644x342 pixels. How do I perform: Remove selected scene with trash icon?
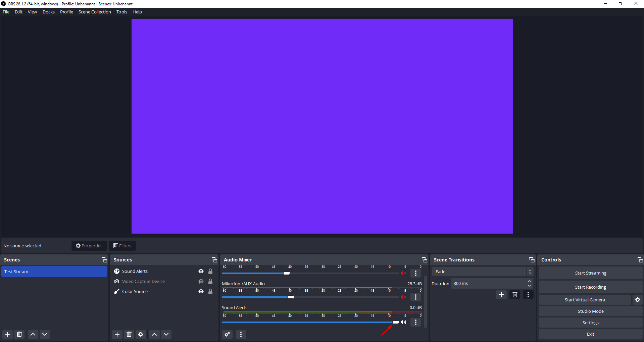point(19,334)
